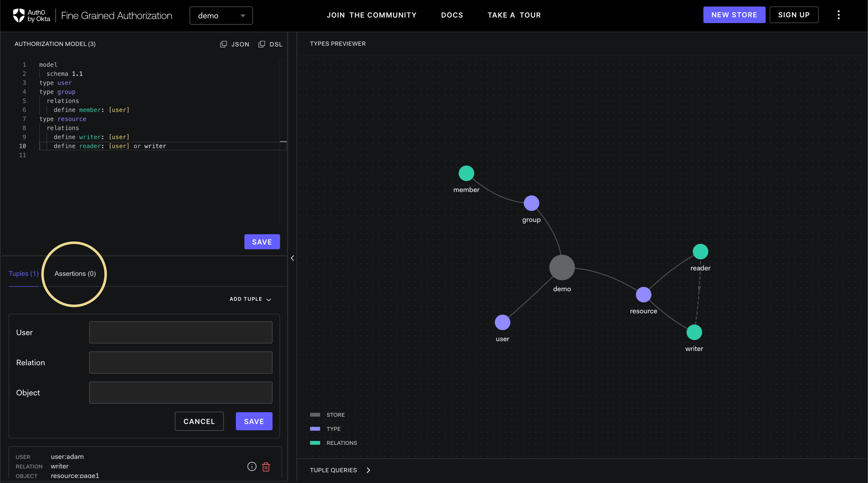Click the 'Fine Grained Authorization' title
Viewport: 868px width, 483px height.
(x=116, y=16)
